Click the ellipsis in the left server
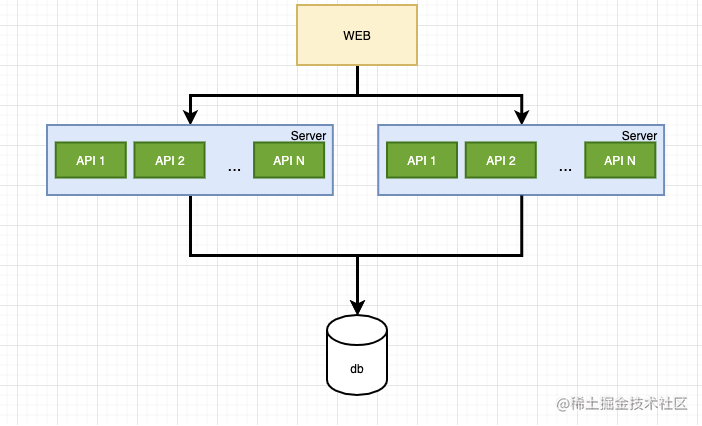 234,168
